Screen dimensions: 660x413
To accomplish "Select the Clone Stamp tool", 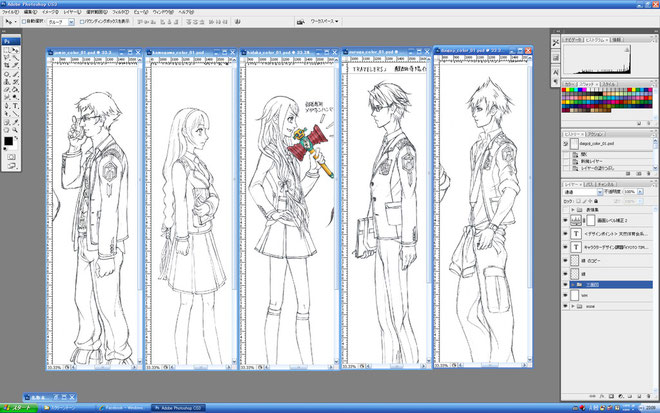I will tap(6, 82).
